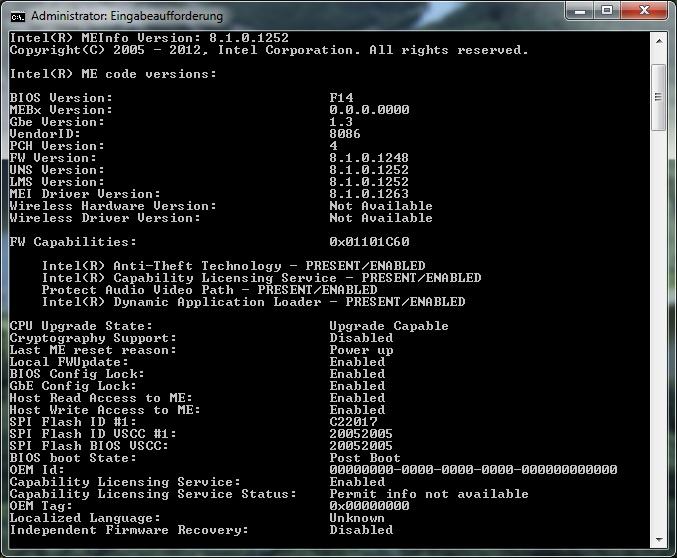
Task: Click the 'Local FWUpdate:' label
Action: pyautogui.click(x=69, y=362)
